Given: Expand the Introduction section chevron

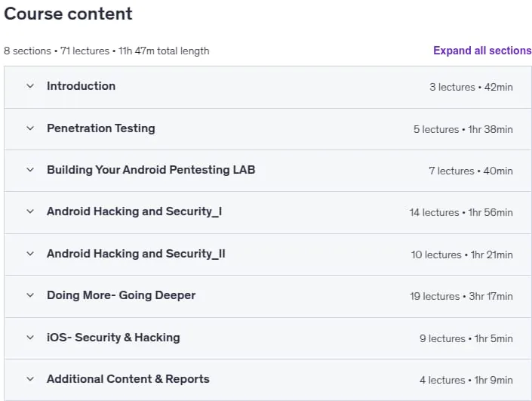Looking at the screenshot, I should (30, 86).
